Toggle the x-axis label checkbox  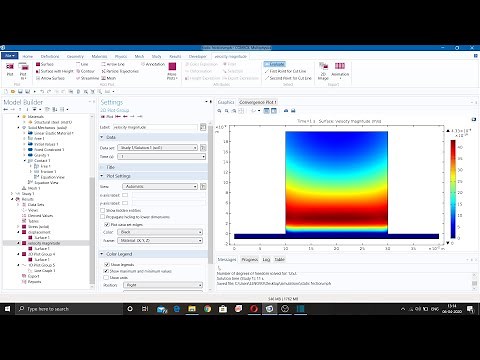(125, 195)
